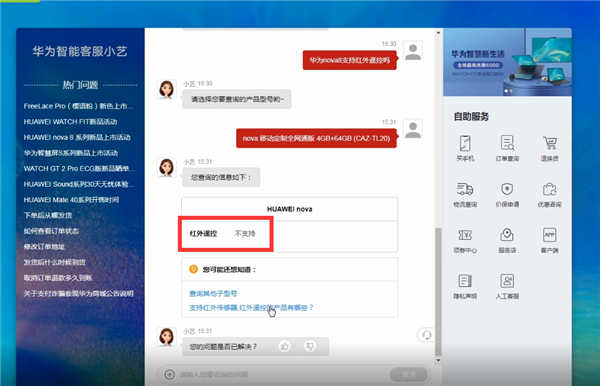This screenshot has width=600, height=386.
Task: Click 热门问题 section heading
Action: (x=80, y=85)
